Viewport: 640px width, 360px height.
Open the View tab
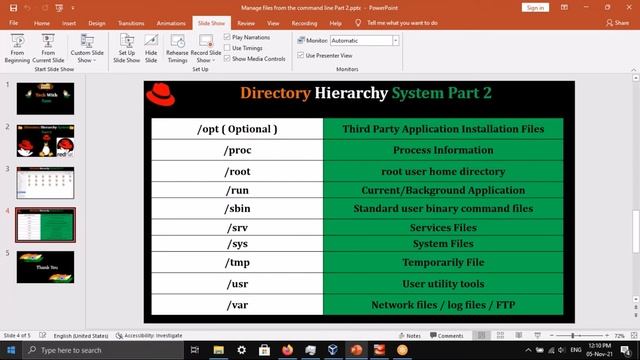273,23
